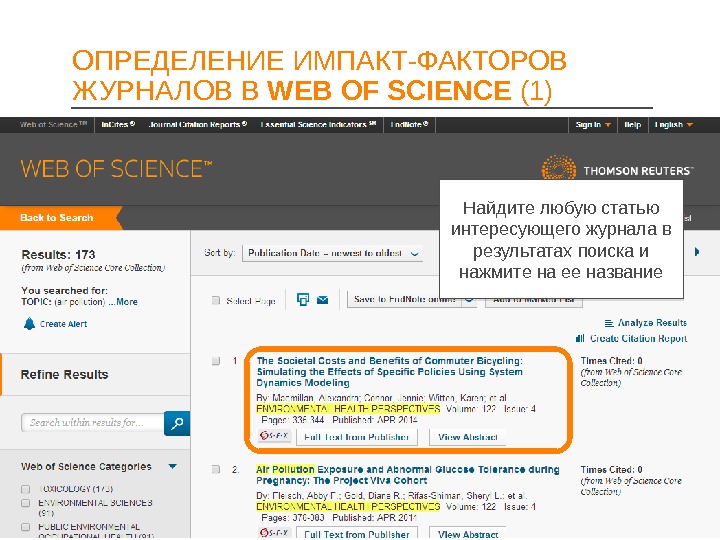Check the PUBLIC ENVIRONMENTAL category checkbox
This screenshot has height=540, width=720.
click(26, 527)
